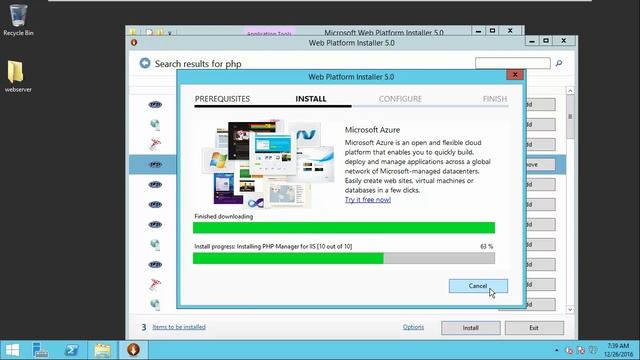Click the Web Platform Installer title bar icon
The width and height of the screenshot is (640, 360).
point(134,42)
